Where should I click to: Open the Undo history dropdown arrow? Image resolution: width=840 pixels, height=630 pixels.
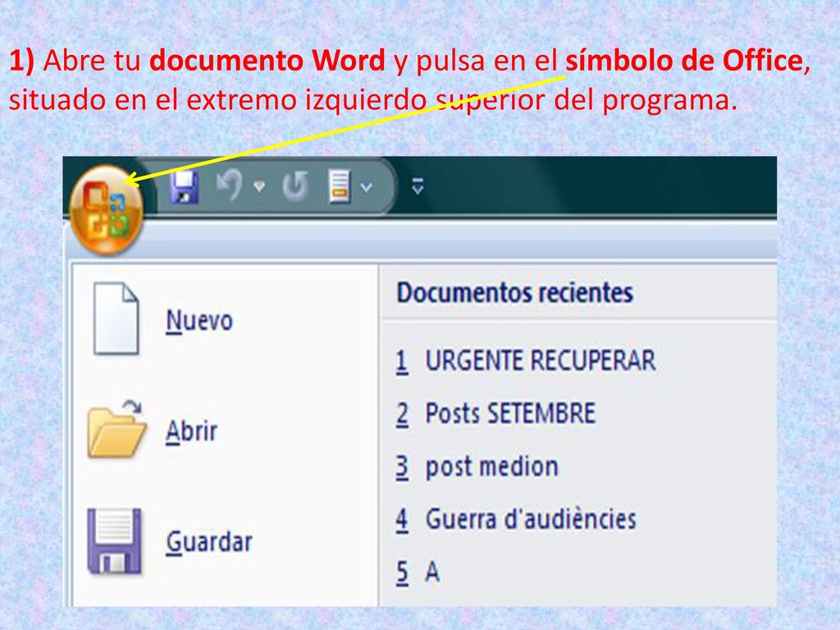click(x=259, y=187)
